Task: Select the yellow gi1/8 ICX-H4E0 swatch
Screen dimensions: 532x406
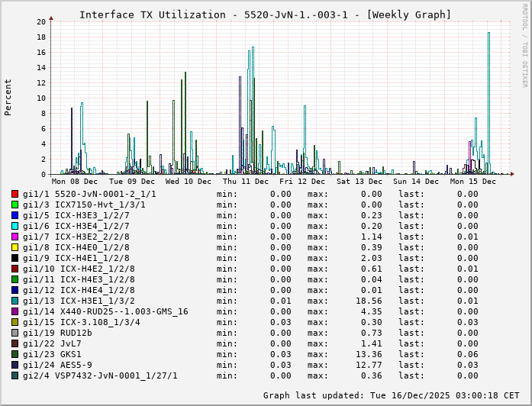Action: click(15, 247)
